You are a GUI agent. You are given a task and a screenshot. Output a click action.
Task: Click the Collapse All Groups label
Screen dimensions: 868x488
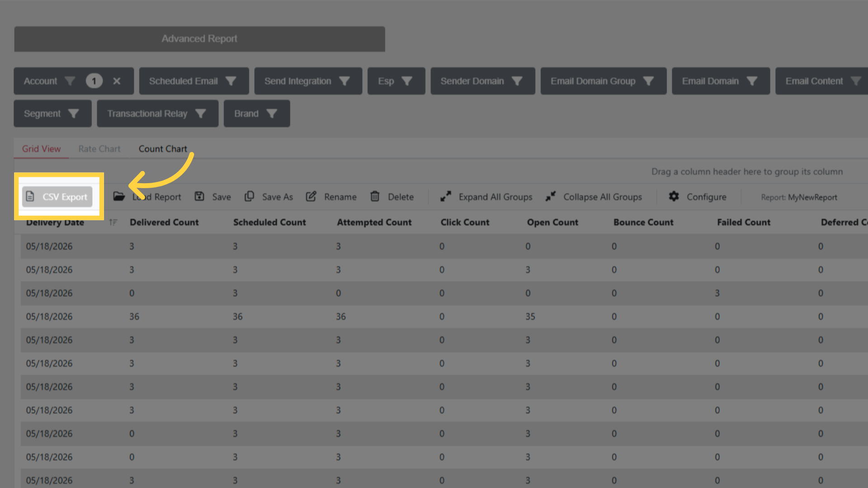pyautogui.click(x=602, y=197)
